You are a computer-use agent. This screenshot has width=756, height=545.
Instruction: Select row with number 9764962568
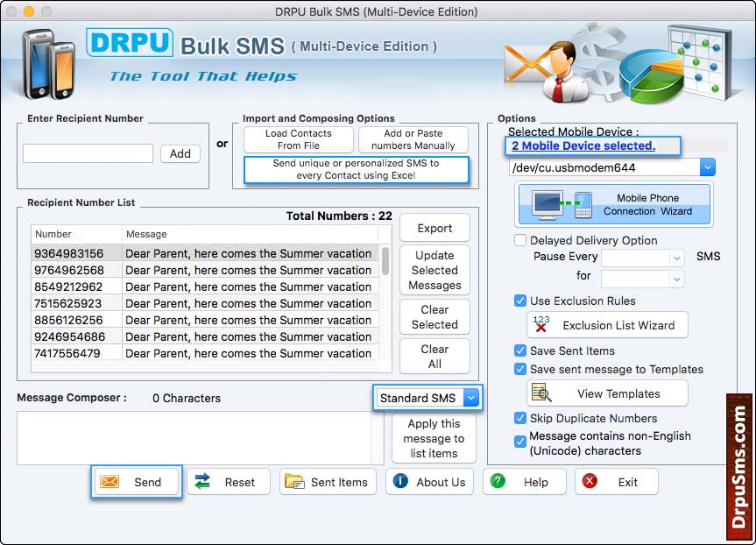click(205, 270)
